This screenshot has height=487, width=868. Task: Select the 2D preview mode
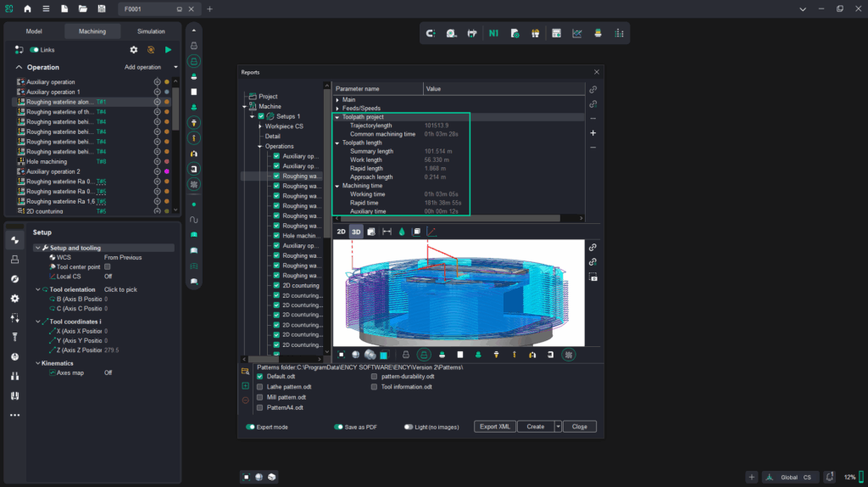click(341, 232)
